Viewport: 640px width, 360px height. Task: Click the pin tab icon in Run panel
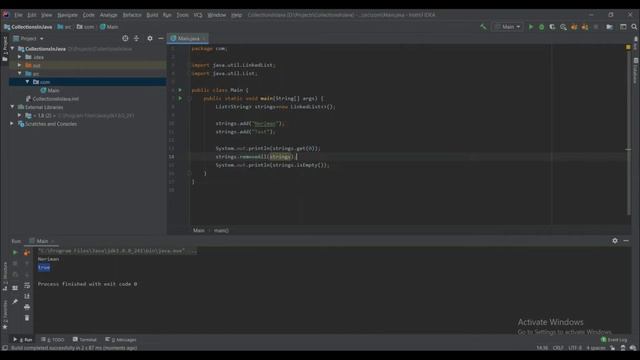coord(15,302)
